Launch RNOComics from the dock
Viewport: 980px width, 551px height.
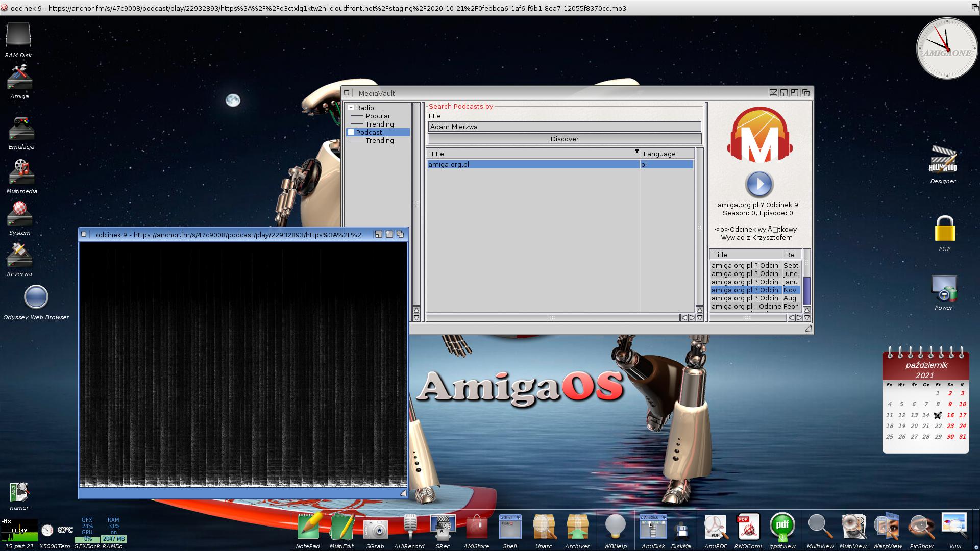(x=749, y=527)
